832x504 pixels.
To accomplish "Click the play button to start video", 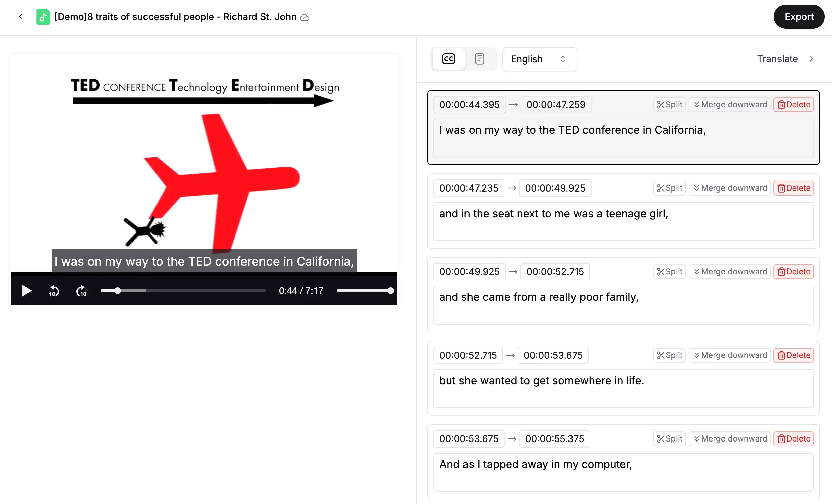I will pos(26,291).
